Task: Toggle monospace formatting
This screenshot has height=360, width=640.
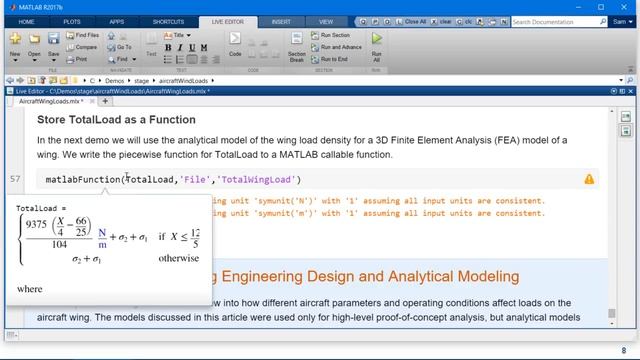Action: (204, 48)
